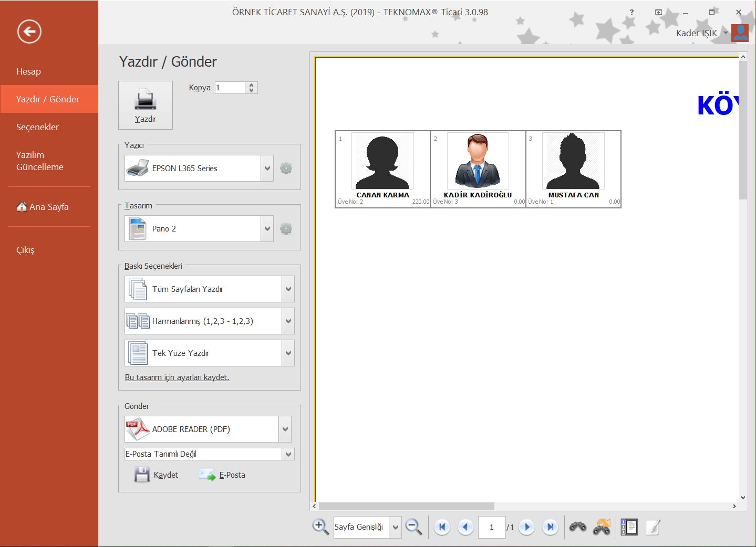
Task: Expand the Sayfa Genişliği zoom dropdown
Action: coord(396,527)
